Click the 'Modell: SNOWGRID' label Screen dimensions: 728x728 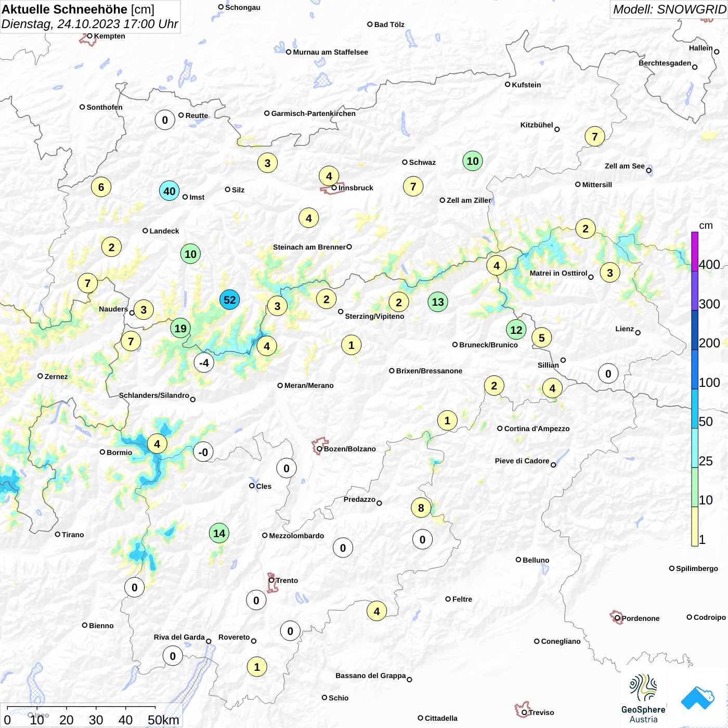pyautogui.click(x=669, y=9)
